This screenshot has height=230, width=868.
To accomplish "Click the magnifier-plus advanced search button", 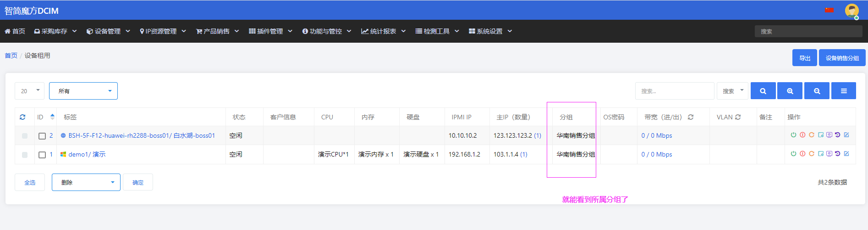I will coord(790,91).
